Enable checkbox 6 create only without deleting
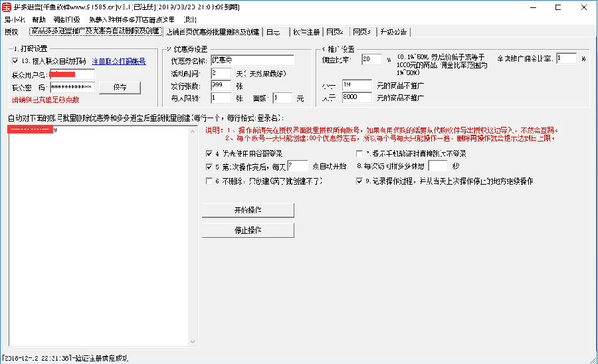This screenshot has height=364, width=598. tap(209, 181)
